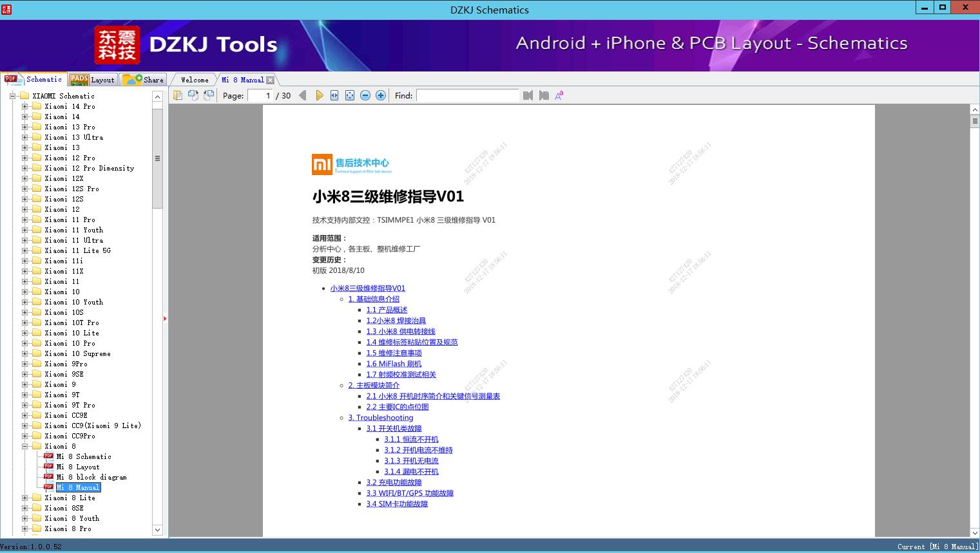980x553 pixels.
Task: Find previous search match
Action: (x=528, y=95)
